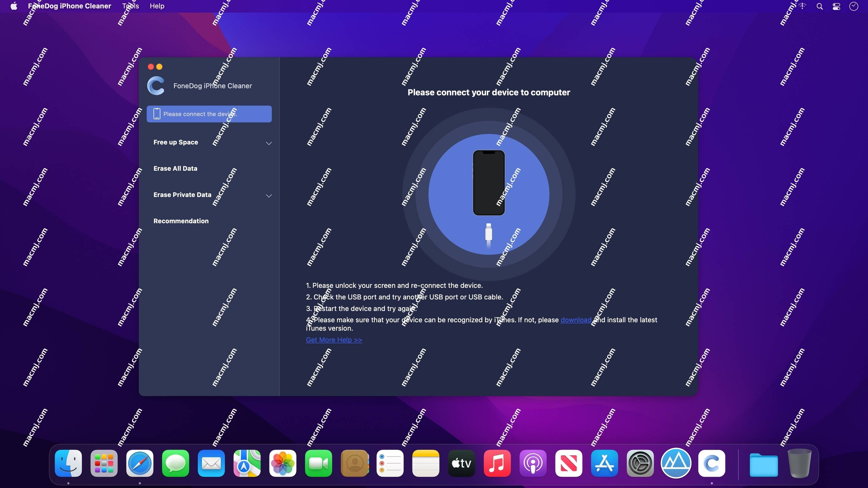Open the Apple menu
Screen dimensions: 868x488
tap(14, 6)
